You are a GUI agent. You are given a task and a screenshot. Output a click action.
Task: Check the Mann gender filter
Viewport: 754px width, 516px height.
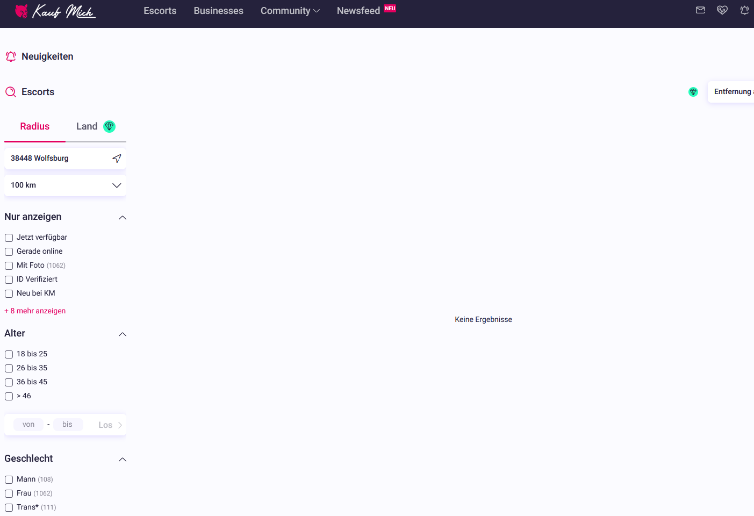pyautogui.click(x=9, y=479)
